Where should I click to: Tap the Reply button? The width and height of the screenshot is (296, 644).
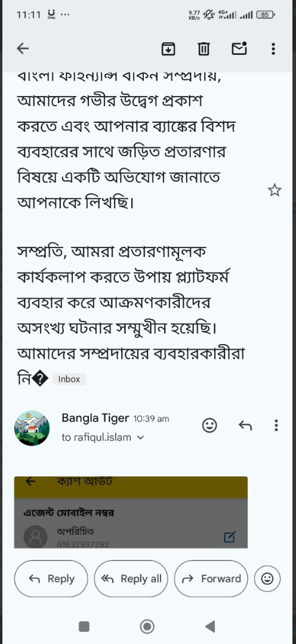(x=51, y=578)
